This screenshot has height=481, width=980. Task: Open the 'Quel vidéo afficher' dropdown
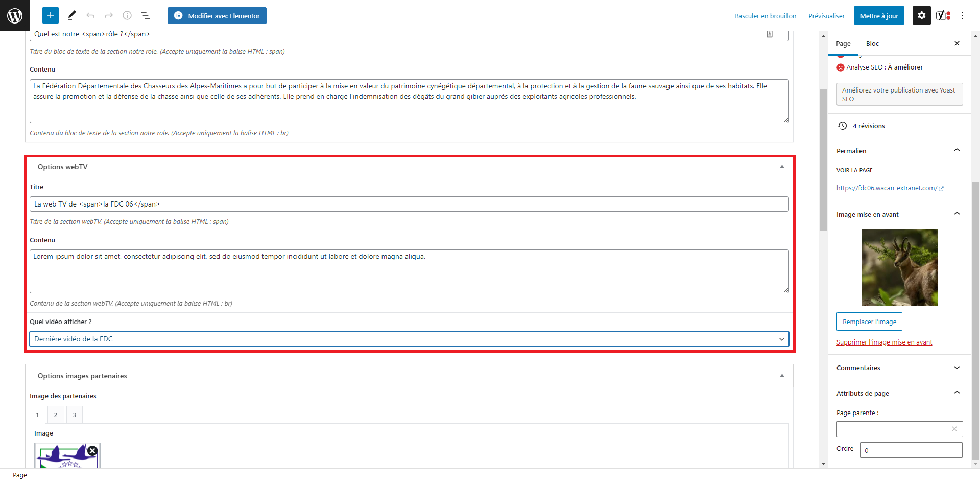[409, 339]
